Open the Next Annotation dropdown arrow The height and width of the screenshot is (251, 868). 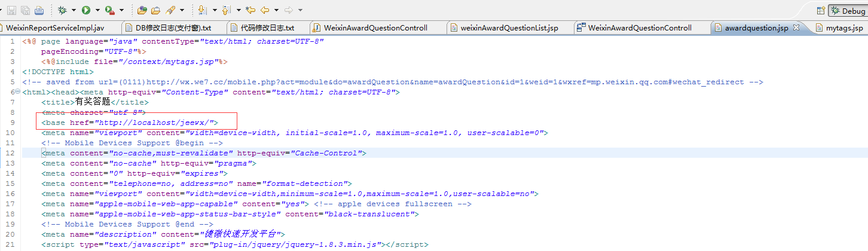click(x=215, y=10)
